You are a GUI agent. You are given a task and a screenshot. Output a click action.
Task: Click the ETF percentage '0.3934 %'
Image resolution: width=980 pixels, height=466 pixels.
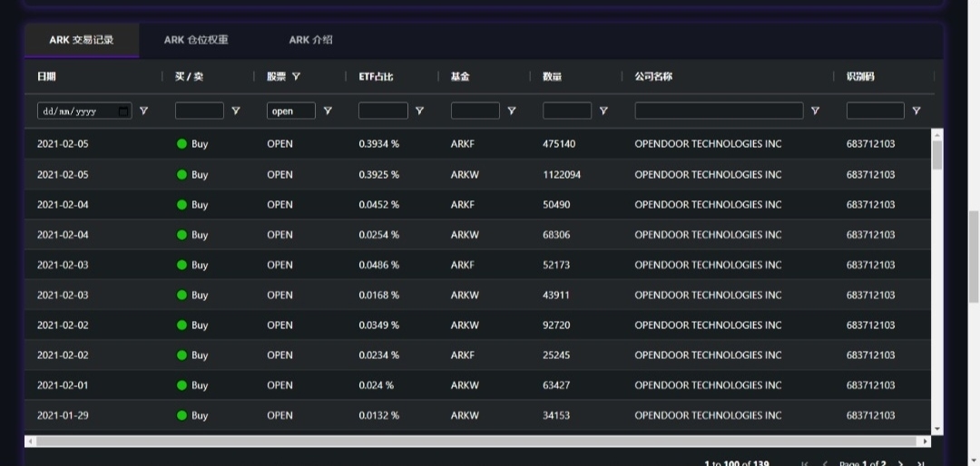[378, 143]
